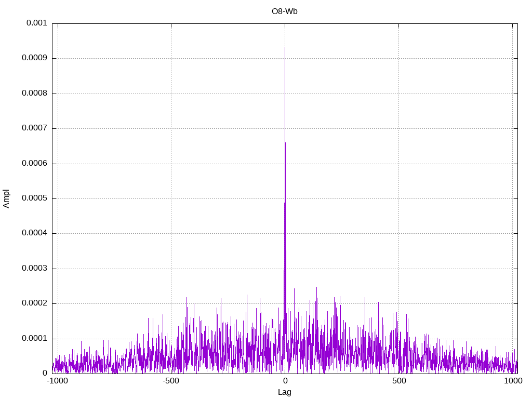Pick the 0.0008 y-axis tick label

point(34,94)
